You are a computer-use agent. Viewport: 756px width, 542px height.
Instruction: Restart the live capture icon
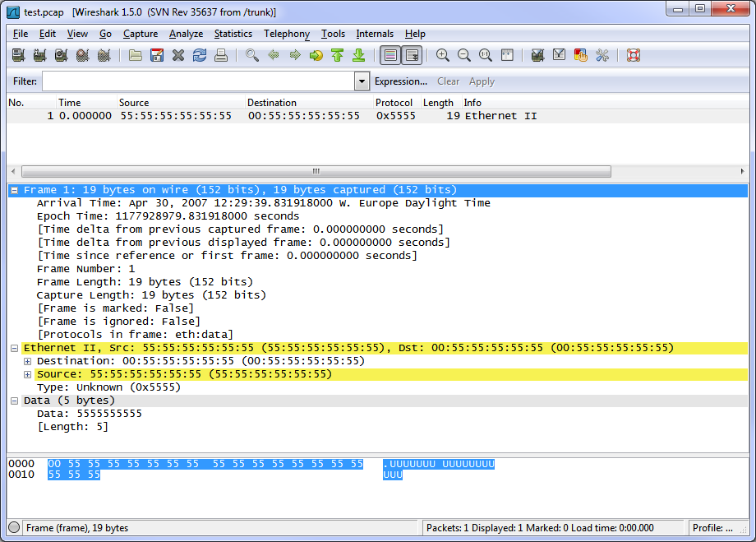pyautogui.click(x=104, y=55)
